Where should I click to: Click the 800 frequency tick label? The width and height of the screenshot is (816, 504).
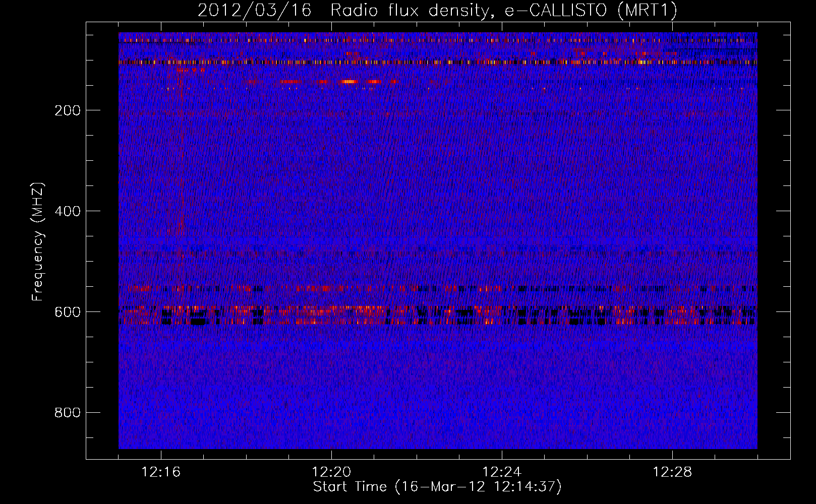pos(68,413)
